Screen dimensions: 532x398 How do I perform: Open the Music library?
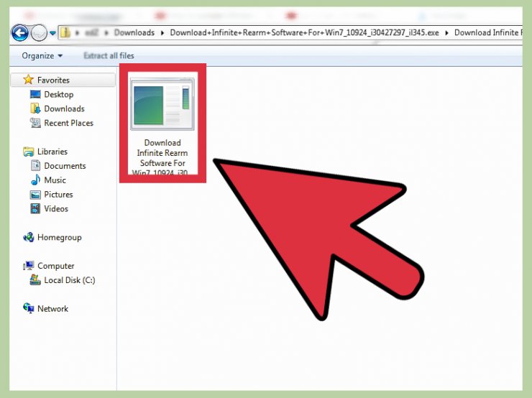(55, 180)
